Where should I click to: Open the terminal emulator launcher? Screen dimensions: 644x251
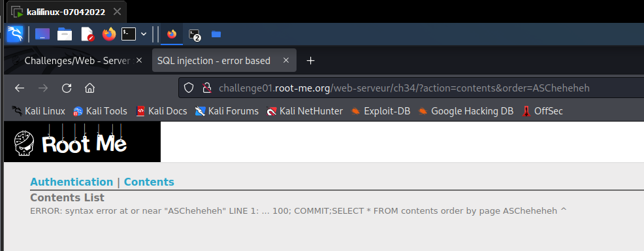tap(129, 34)
